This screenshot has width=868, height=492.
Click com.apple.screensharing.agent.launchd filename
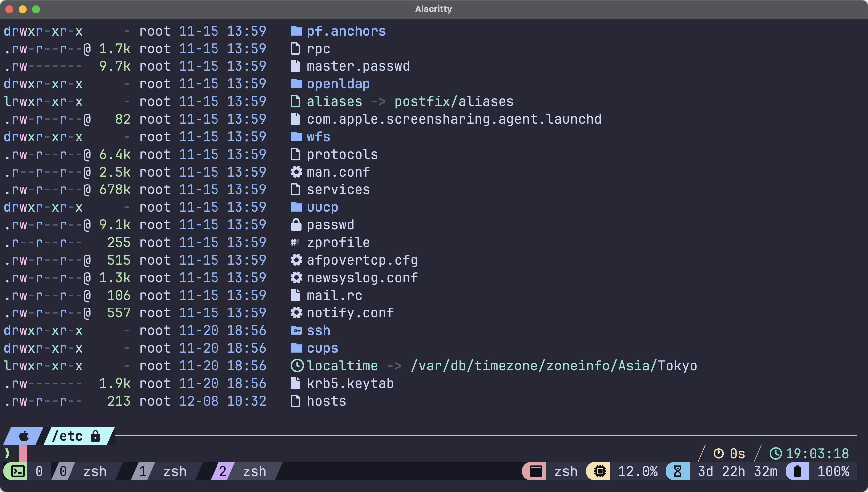(x=454, y=119)
